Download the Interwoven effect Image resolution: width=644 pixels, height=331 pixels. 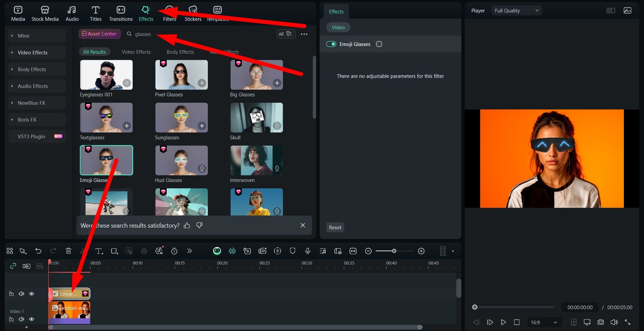(277, 168)
